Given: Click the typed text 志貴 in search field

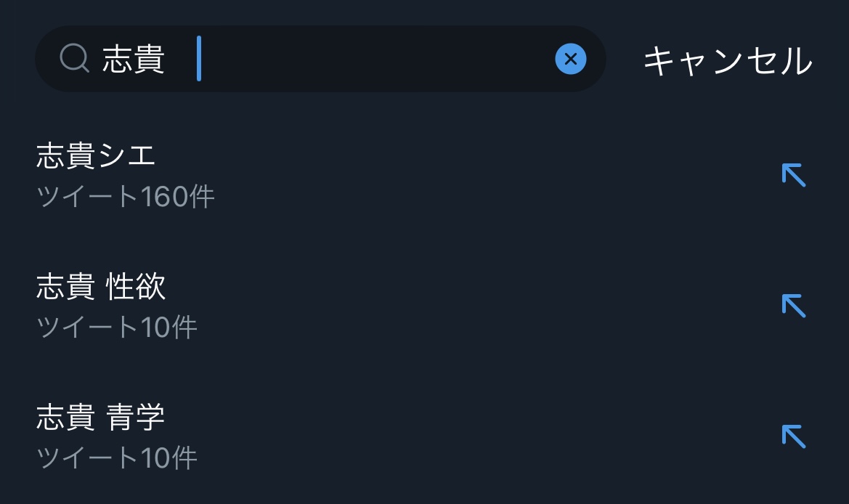Looking at the screenshot, I should click(134, 60).
